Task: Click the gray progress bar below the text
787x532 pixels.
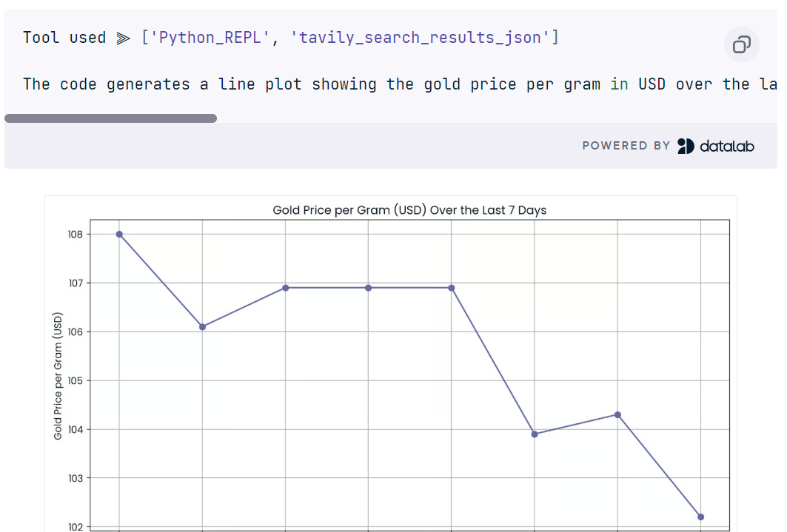Action: pos(111,118)
